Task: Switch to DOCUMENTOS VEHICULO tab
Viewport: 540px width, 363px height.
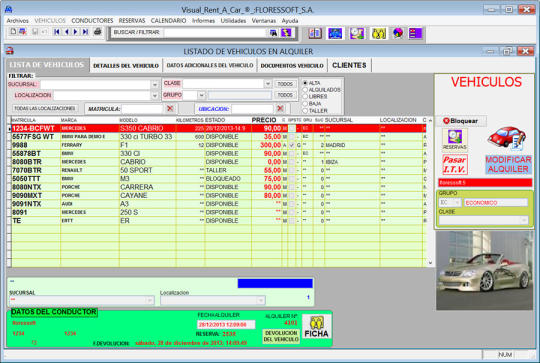Action: (x=292, y=65)
